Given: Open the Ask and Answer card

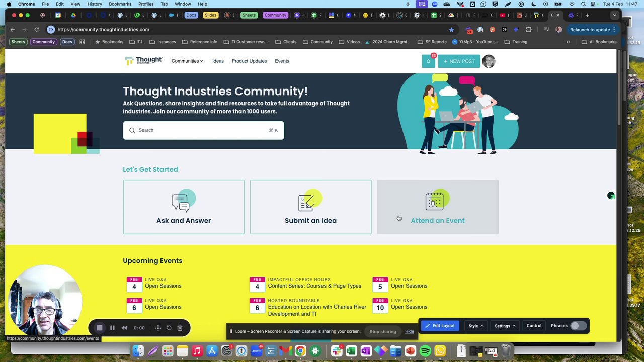Looking at the screenshot, I should point(184,207).
